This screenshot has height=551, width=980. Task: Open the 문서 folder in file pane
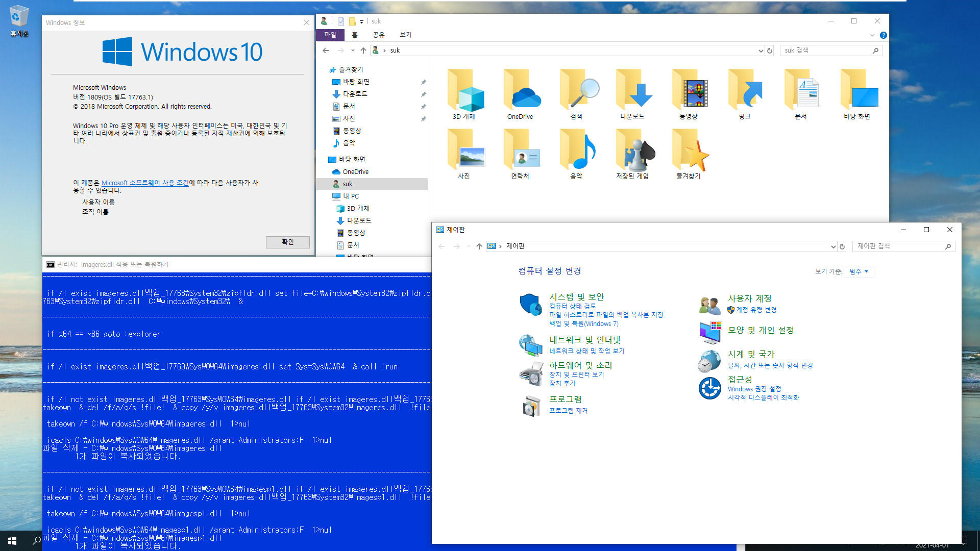pos(801,94)
